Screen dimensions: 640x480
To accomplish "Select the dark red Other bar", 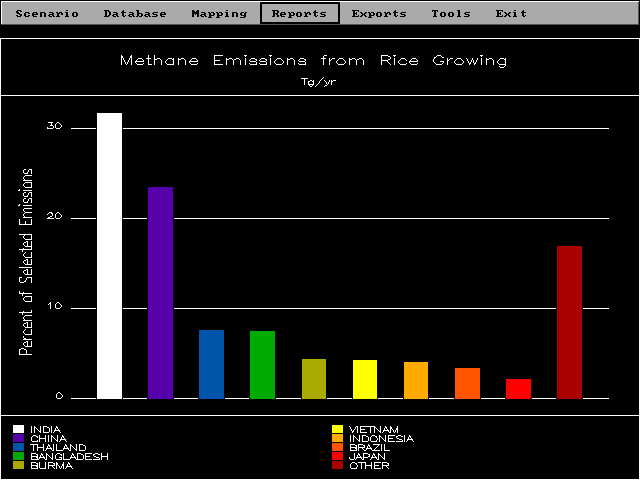I will pyautogui.click(x=569, y=322).
